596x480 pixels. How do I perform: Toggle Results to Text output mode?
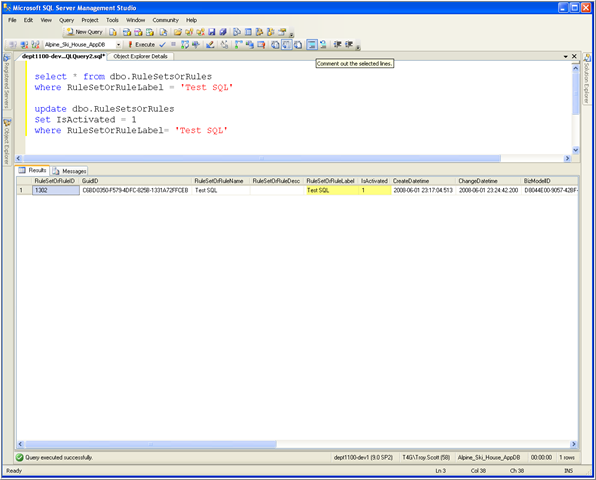tap(275, 45)
